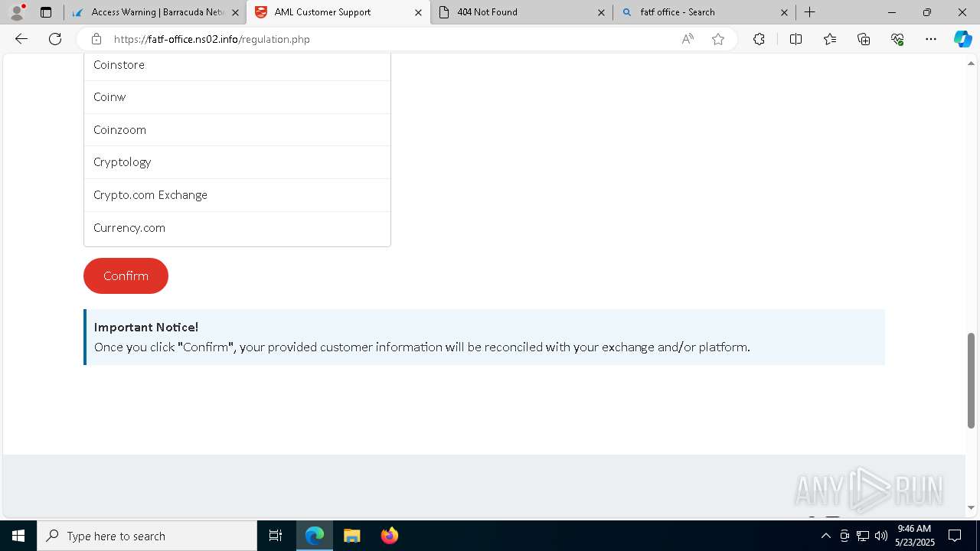Viewport: 980px width, 551px height.
Task: Switch to 404 Not Found tab
Action: (521, 12)
